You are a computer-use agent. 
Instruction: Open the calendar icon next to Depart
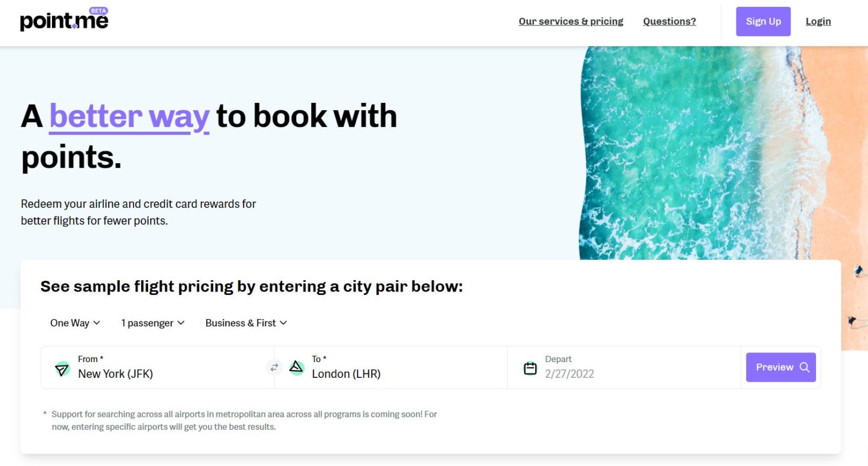(530, 367)
